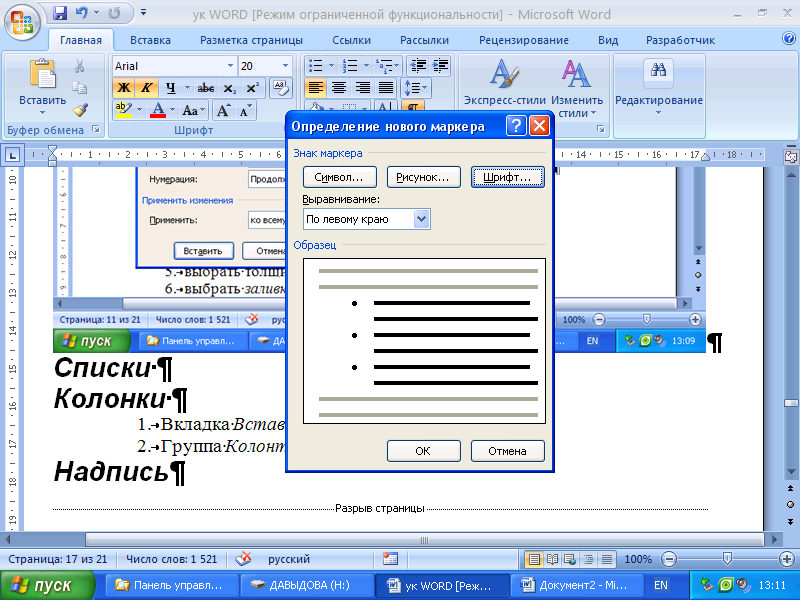Toggle bold Ж formatting

coord(123,88)
